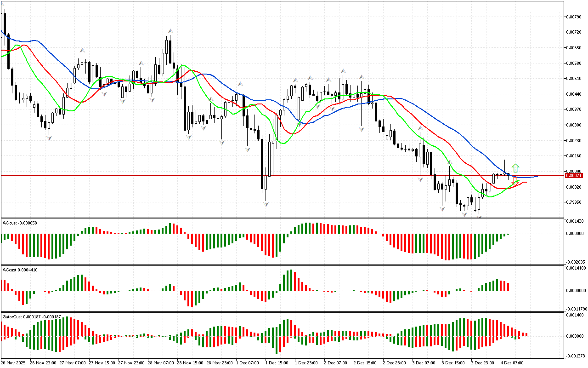588x368 pixels.
Task: Select the up fractal above the 28 Nov peak
Action: coord(170,31)
